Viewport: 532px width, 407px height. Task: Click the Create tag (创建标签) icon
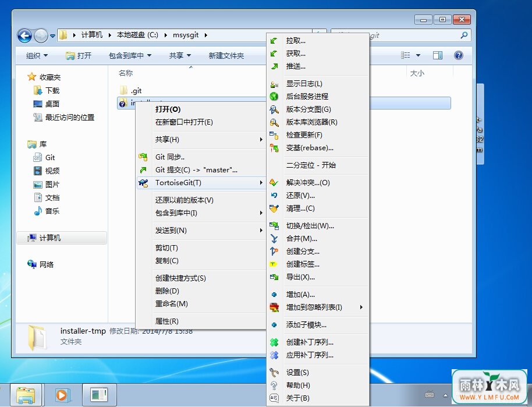coord(273,264)
